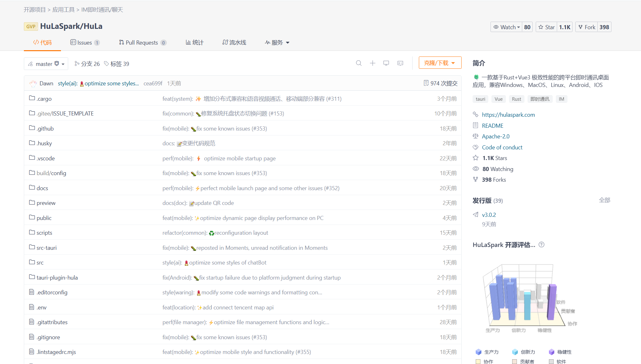The height and width of the screenshot is (364, 641).
Task: Open the https://hulaspark.com link
Action: tap(508, 115)
